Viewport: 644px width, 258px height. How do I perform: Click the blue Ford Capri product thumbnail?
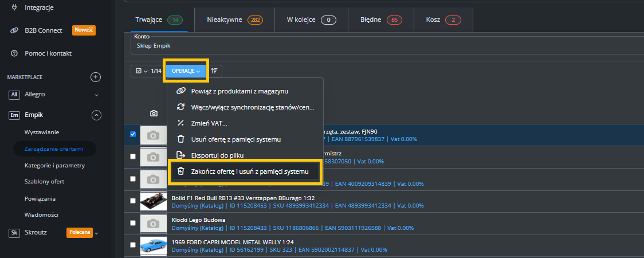pyautogui.click(x=154, y=245)
